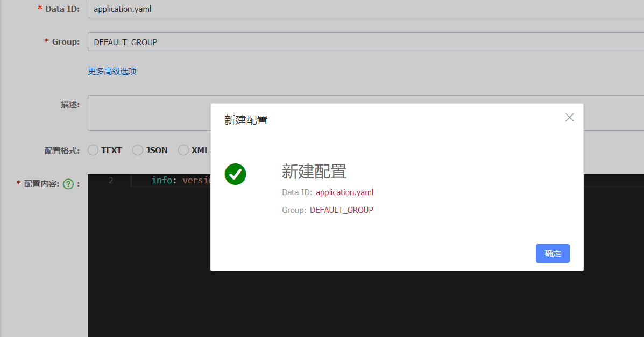
Task: Focus the Group input field
Action: click(x=365, y=42)
